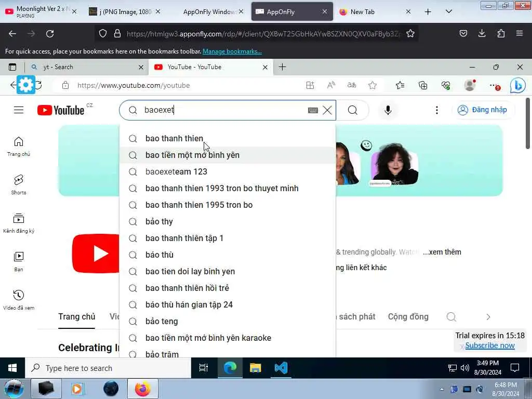
Task: Select suggestion 'bảo thy'
Action: pyautogui.click(x=228, y=221)
